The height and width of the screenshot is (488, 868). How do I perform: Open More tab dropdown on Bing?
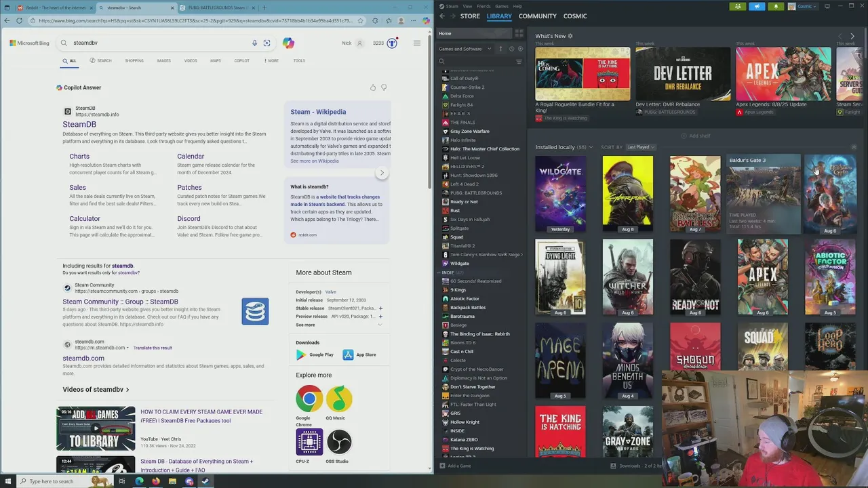pyautogui.click(x=271, y=61)
